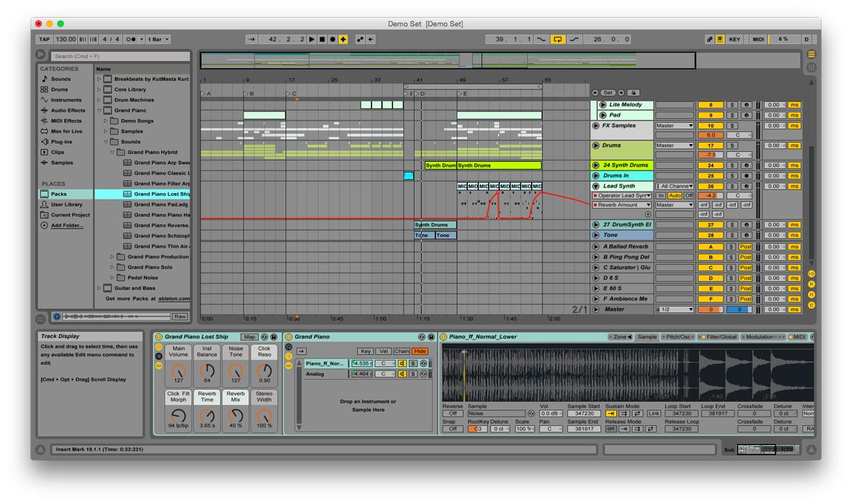The width and height of the screenshot is (852, 504).
Task: Enable MIDI Arrangement Overdub plus icon
Action: [x=344, y=40]
